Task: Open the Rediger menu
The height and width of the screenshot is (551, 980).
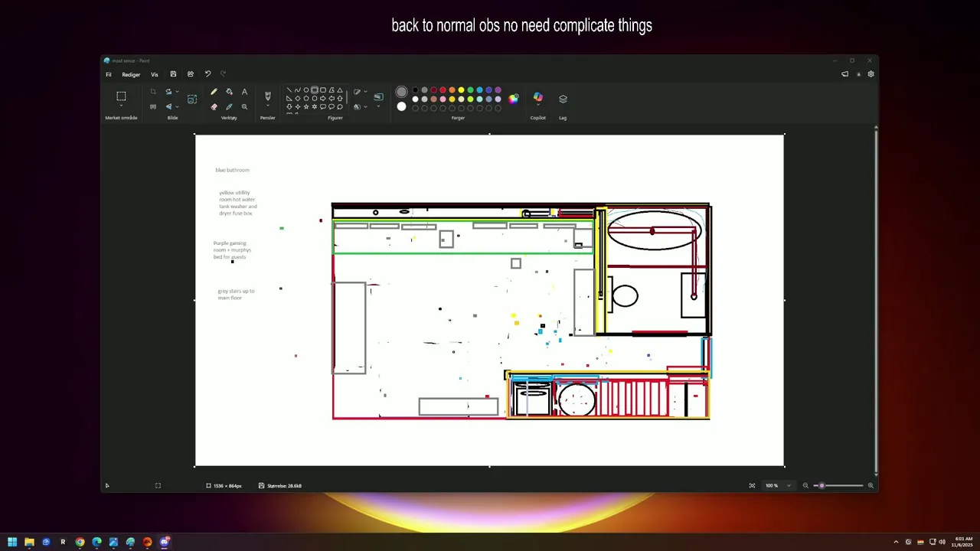Action: pyautogui.click(x=131, y=74)
